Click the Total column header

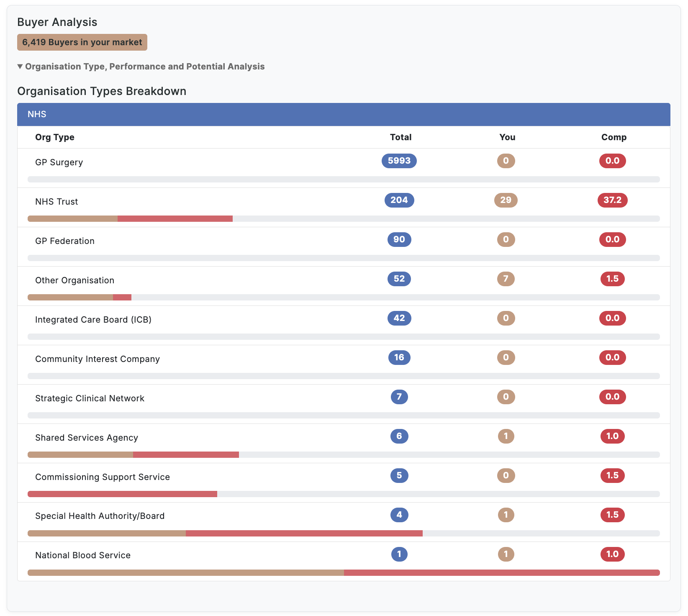pyautogui.click(x=400, y=137)
